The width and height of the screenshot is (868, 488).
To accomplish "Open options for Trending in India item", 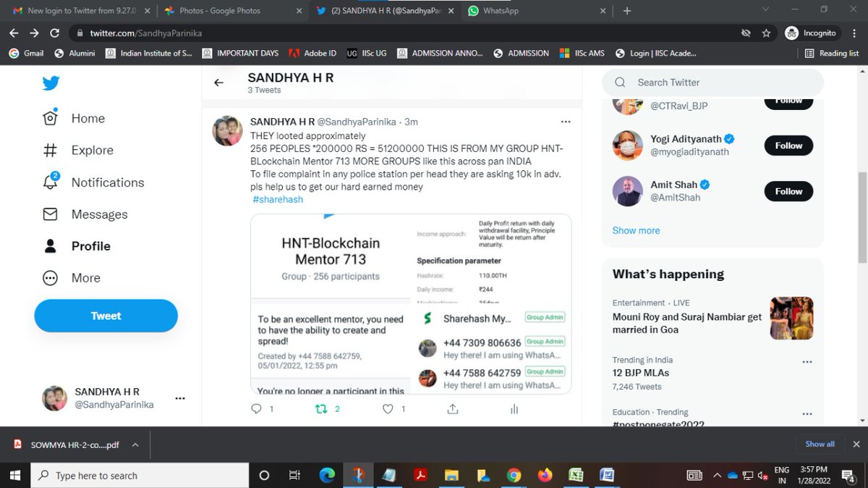I will (x=807, y=361).
